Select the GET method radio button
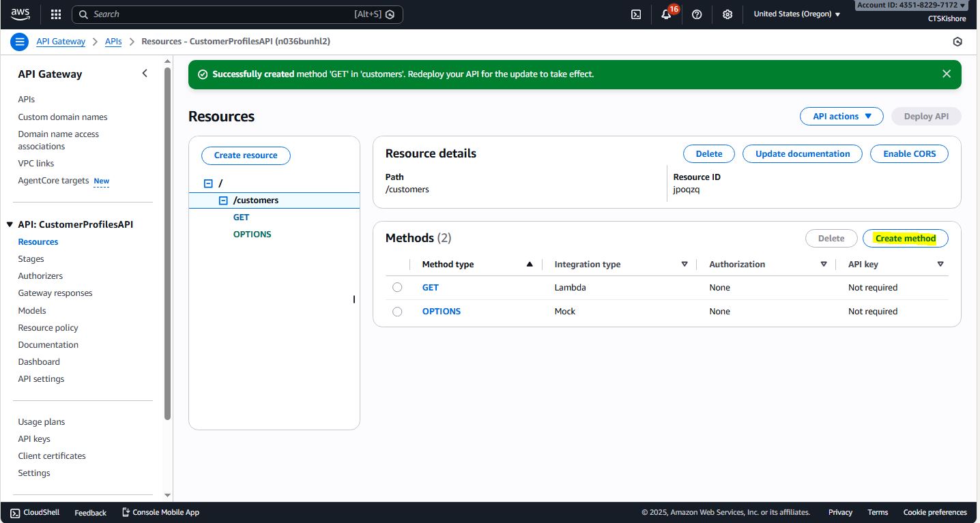This screenshot has width=980, height=523. [x=397, y=288]
